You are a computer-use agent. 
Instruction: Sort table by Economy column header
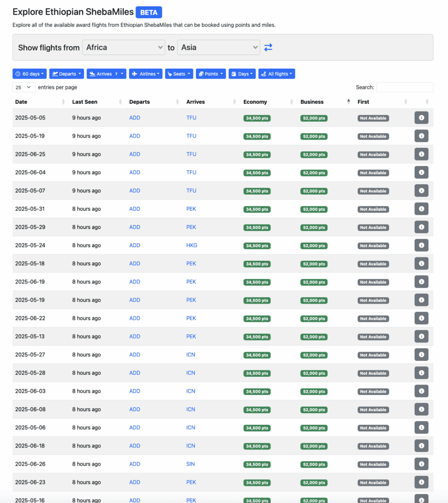point(255,102)
